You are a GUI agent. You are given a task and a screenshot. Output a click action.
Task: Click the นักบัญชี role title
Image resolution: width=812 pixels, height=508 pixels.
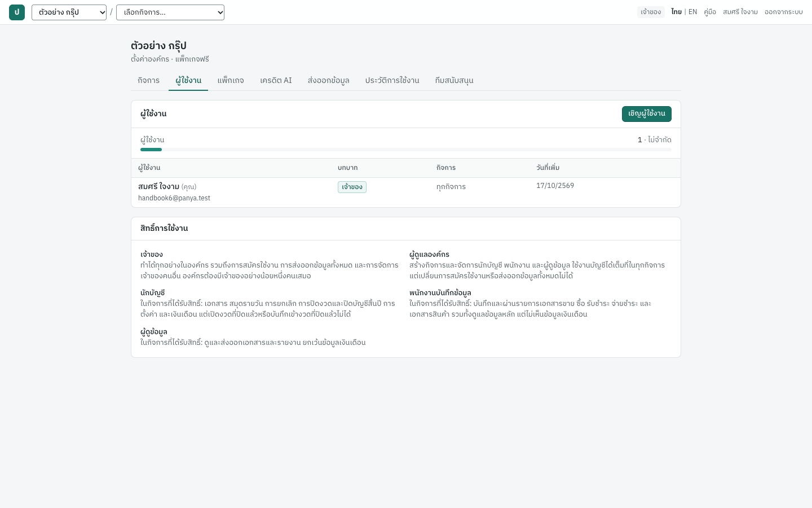pos(152,293)
